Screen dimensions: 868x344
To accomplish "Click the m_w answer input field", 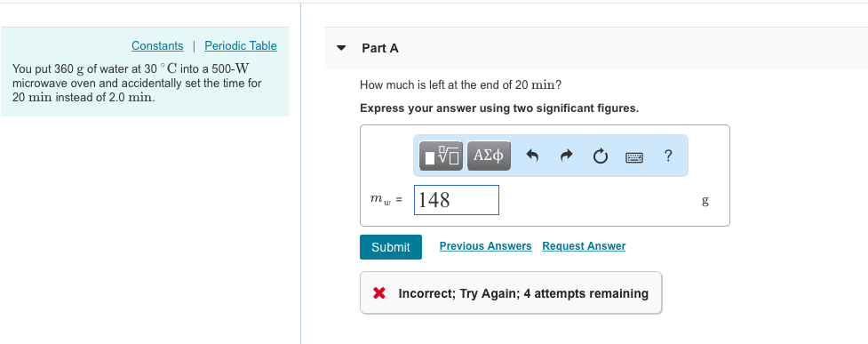I will (x=457, y=200).
